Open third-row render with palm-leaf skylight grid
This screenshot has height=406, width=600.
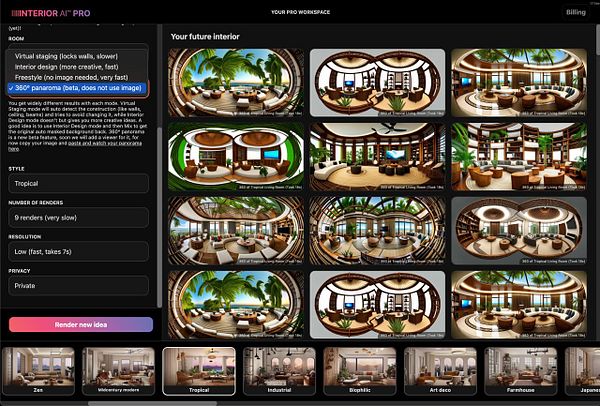[377, 231]
